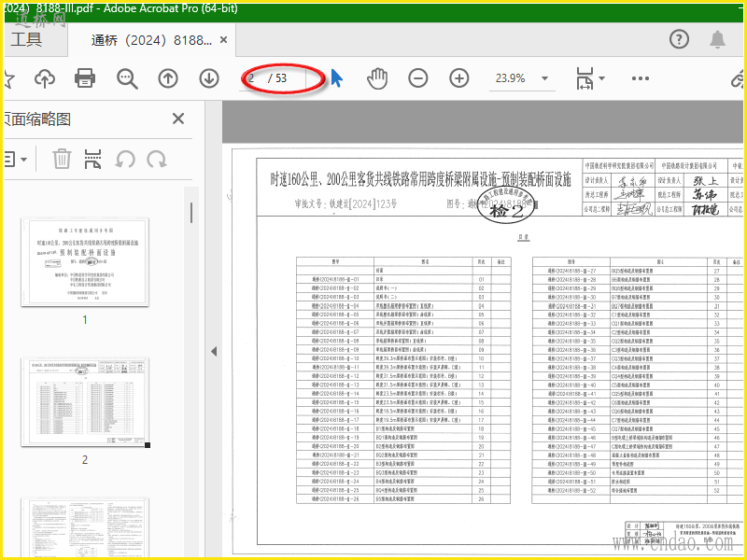This screenshot has height=560, width=747.
Task: Zoom out with the minus button
Action: coord(417,78)
